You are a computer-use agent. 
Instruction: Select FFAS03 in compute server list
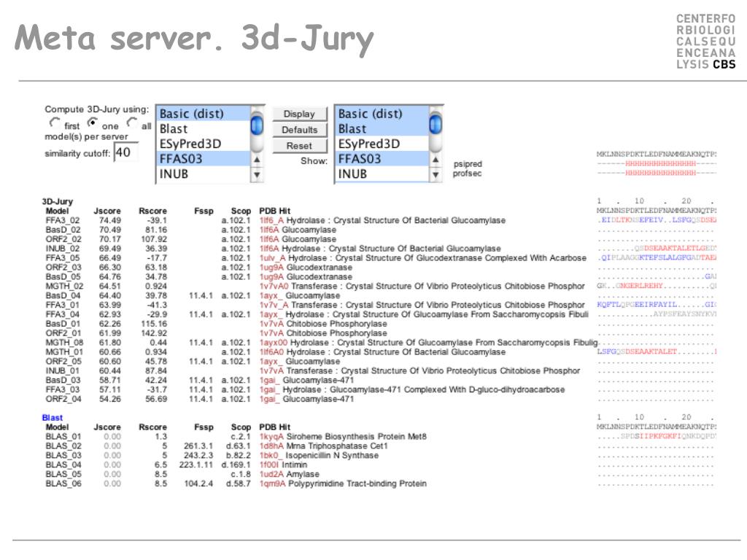pyautogui.click(x=203, y=159)
